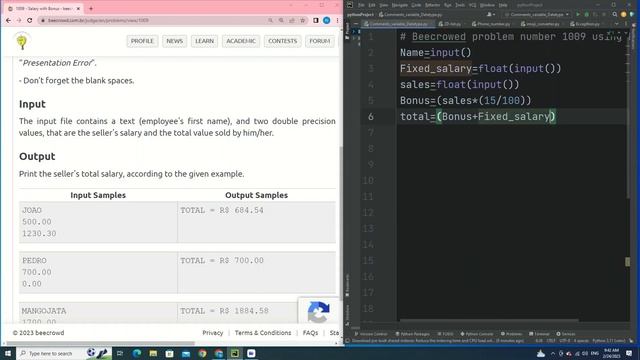Close the Salary with Bonus browser tab

point(78,9)
